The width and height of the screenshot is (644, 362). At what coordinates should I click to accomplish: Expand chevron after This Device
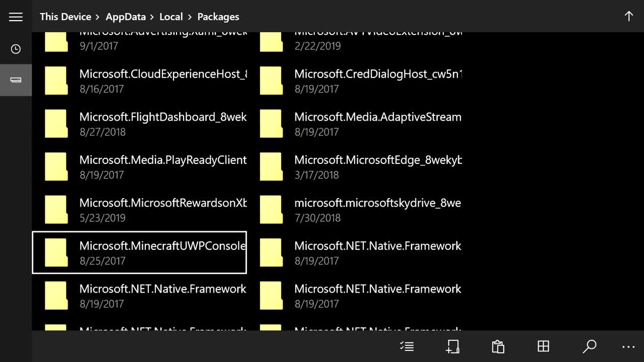[x=99, y=17]
